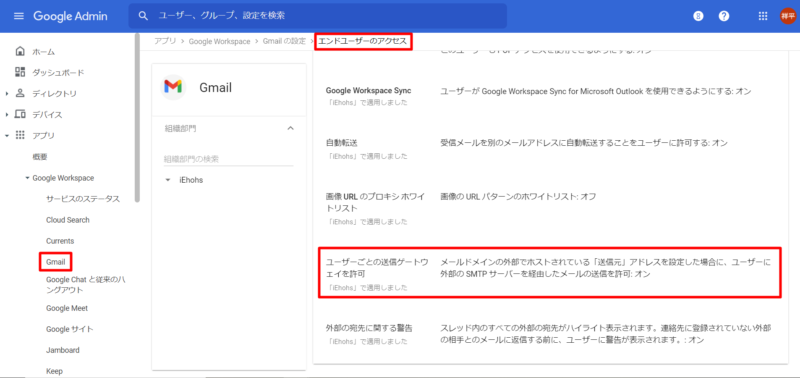Viewport: 800px width, 378px height.
Task: Click the Google Admin logo
Action: pyautogui.click(x=70, y=16)
